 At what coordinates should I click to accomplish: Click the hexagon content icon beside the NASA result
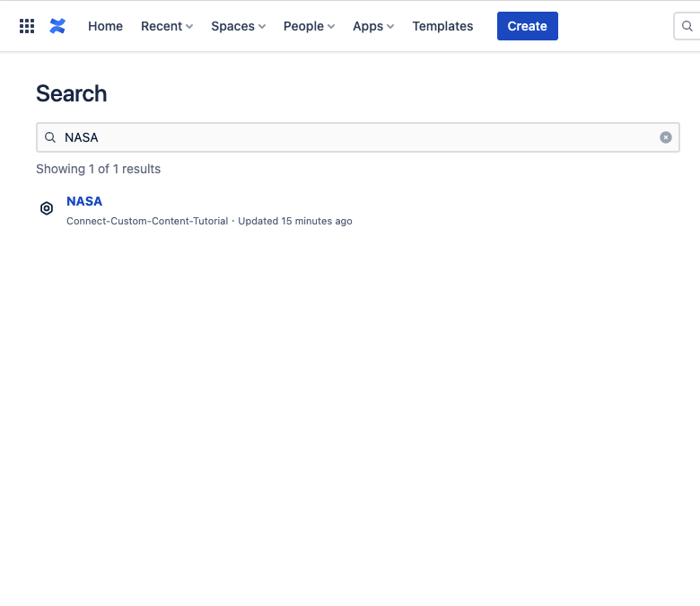click(x=47, y=208)
